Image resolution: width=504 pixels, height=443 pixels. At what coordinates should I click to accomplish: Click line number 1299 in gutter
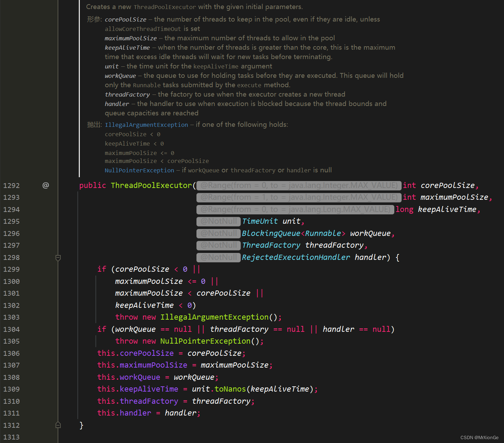[11, 269]
